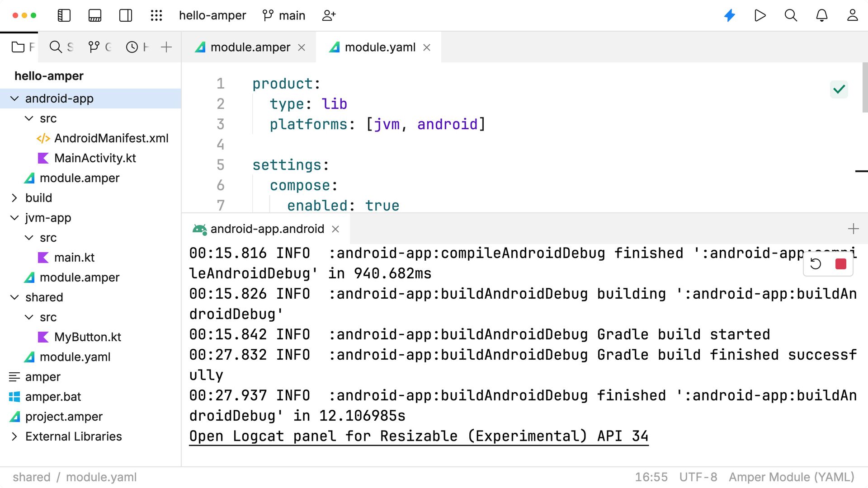This screenshot has height=488, width=868.
Task: Collapse src under shared
Action: pyautogui.click(x=29, y=317)
